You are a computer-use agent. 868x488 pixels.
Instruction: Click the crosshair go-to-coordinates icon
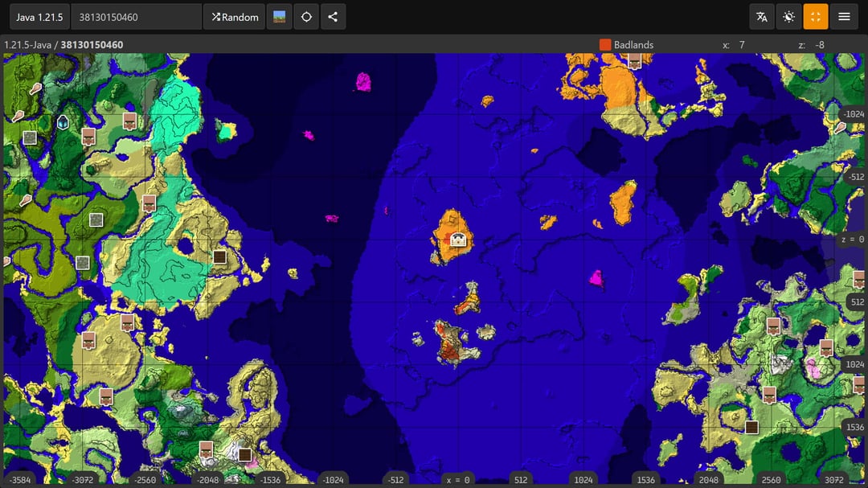306,17
